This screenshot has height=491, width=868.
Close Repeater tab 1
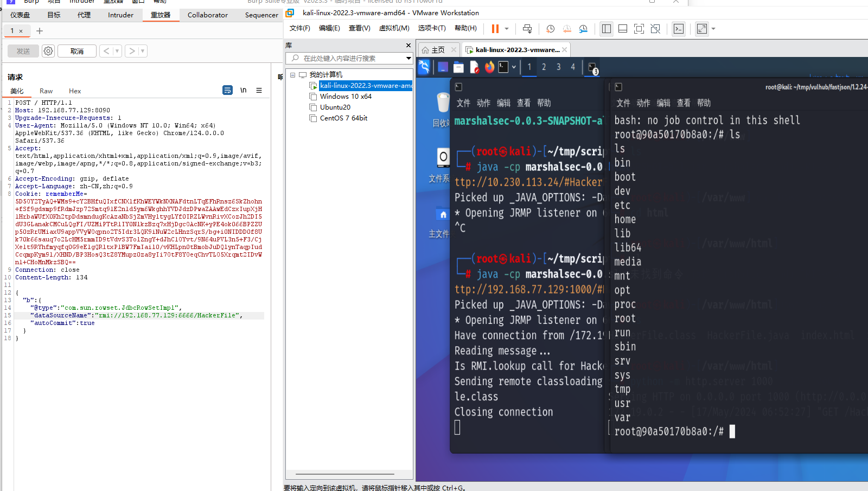[x=21, y=31]
